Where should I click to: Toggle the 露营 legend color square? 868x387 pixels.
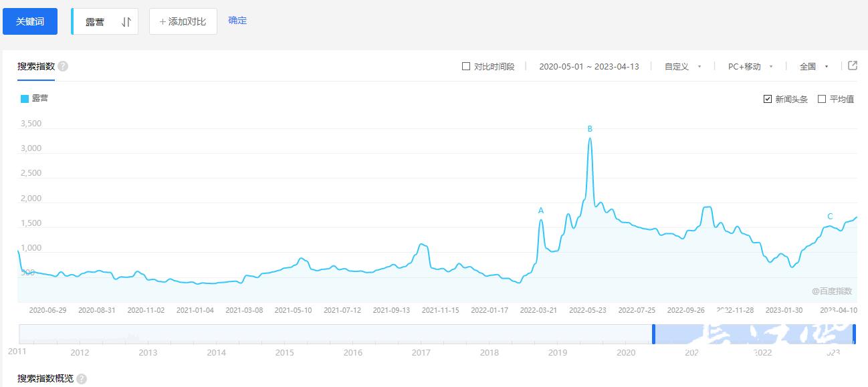tap(25, 99)
